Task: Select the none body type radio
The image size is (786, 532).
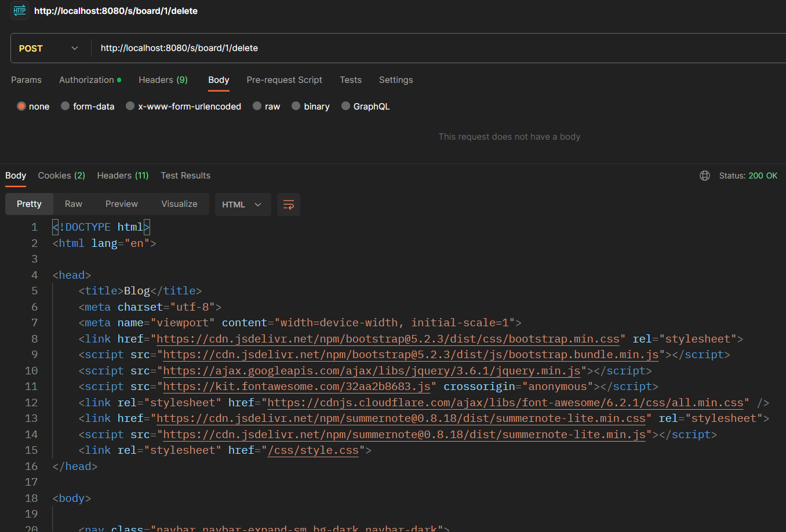Action: [x=21, y=106]
